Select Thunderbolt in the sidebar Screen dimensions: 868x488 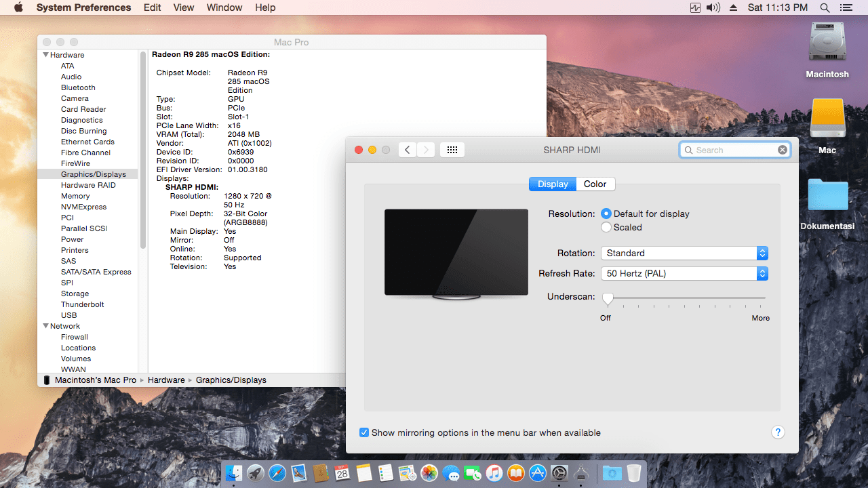[x=83, y=304]
